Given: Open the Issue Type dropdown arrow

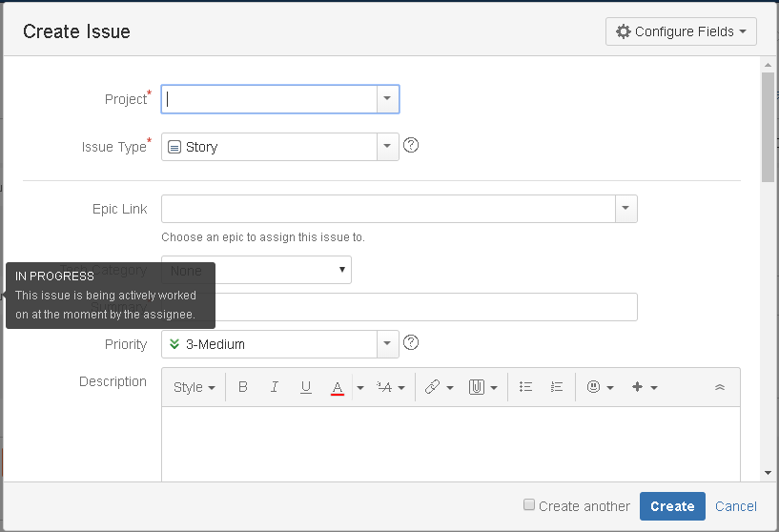Looking at the screenshot, I should click(x=388, y=147).
